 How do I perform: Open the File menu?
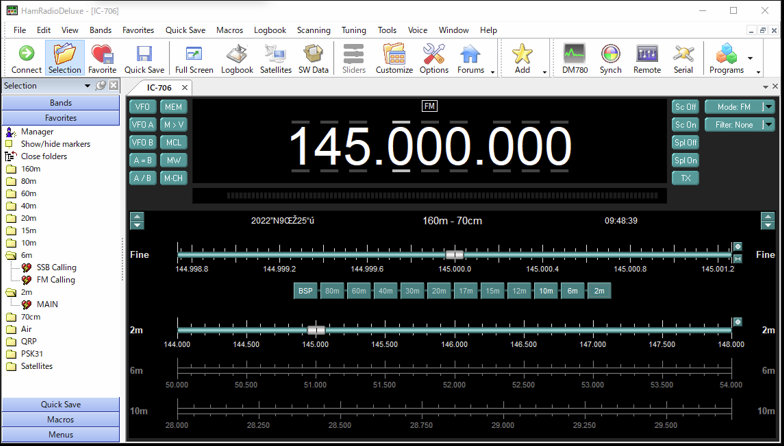coord(20,30)
